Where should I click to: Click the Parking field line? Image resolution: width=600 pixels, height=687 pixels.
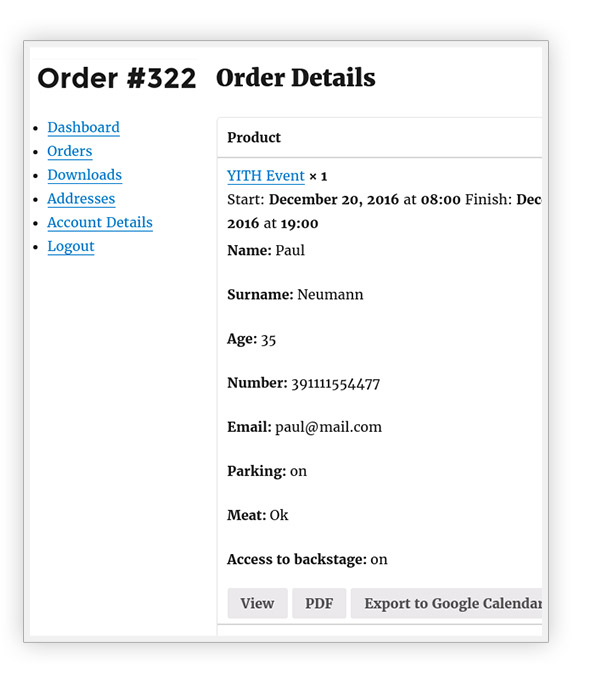coord(266,471)
